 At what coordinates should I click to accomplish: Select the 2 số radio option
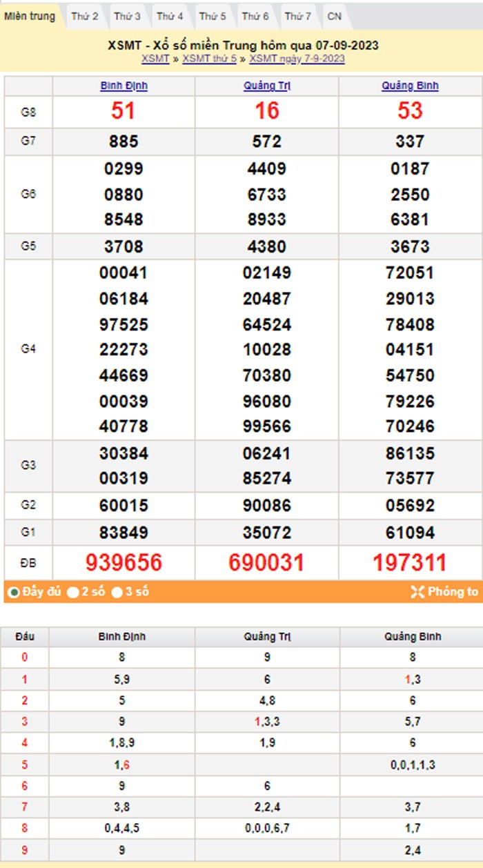tap(73, 592)
